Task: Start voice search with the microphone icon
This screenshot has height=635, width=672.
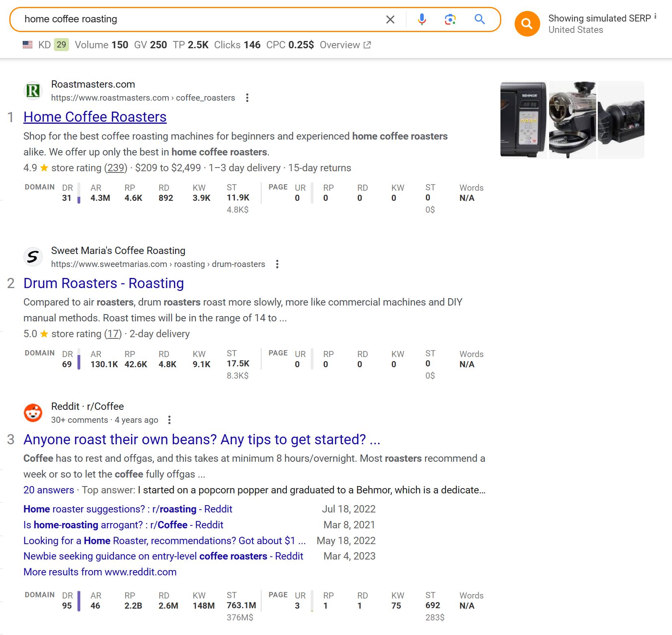Action: pos(422,19)
